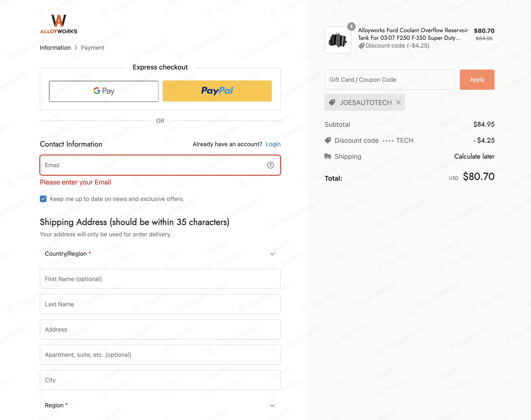Click the discount code tag icon in summary
This screenshot has width=531, height=420.
coord(328,140)
